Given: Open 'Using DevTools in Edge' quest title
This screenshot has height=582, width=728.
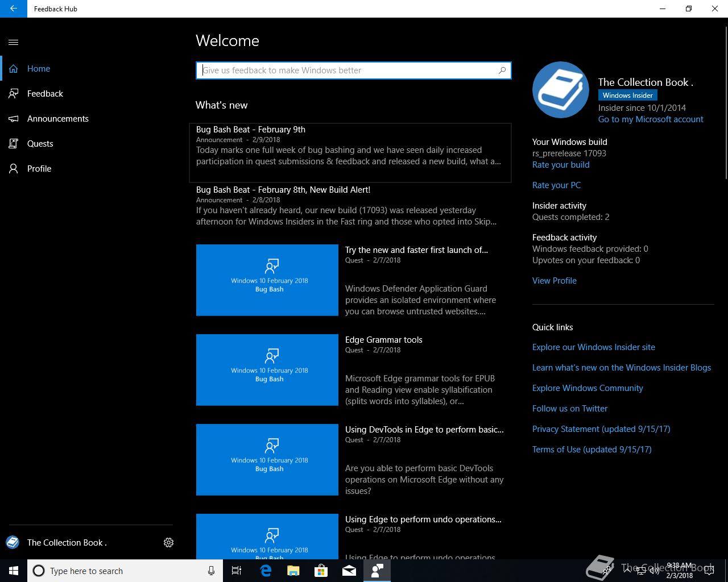Looking at the screenshot, I should click(424, 430).
